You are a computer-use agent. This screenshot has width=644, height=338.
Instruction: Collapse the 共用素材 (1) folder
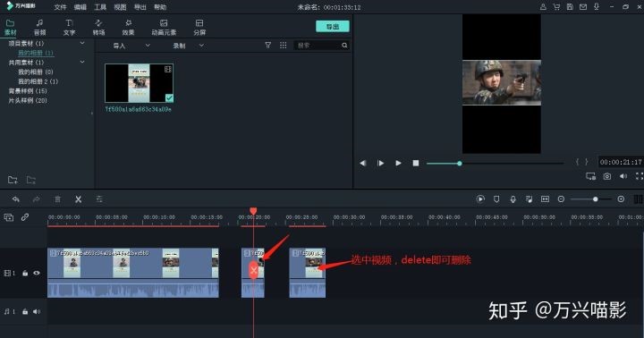[82, 62]
